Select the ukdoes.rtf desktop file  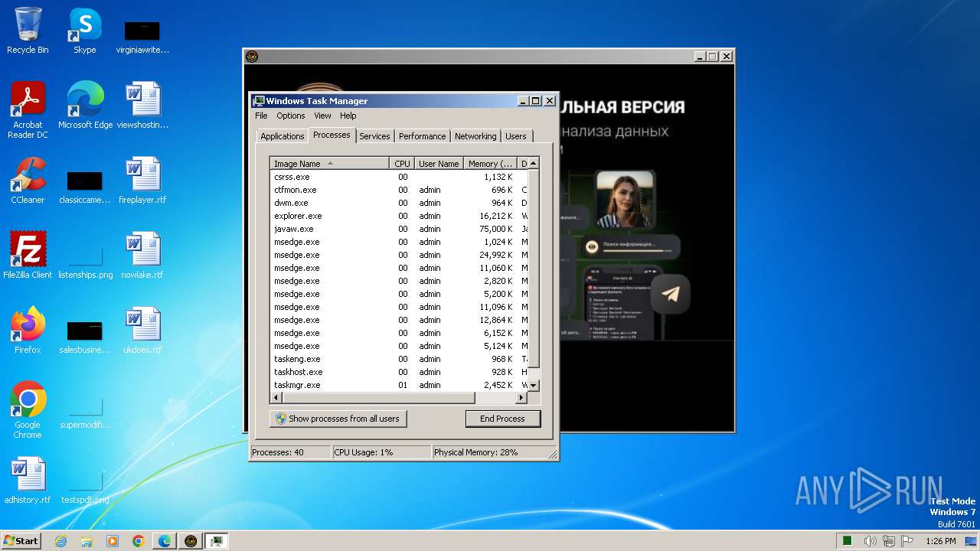pyautogui.click(x=142, y=331)
